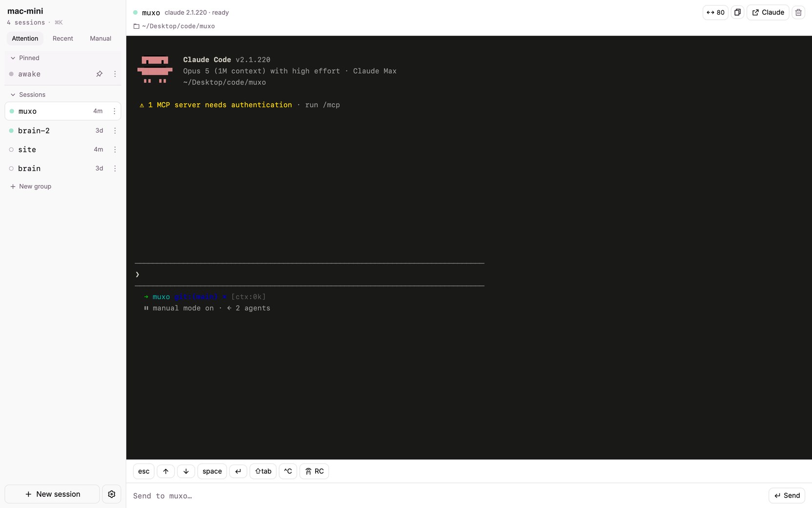Click the RC remote control button

coord(314,471)
